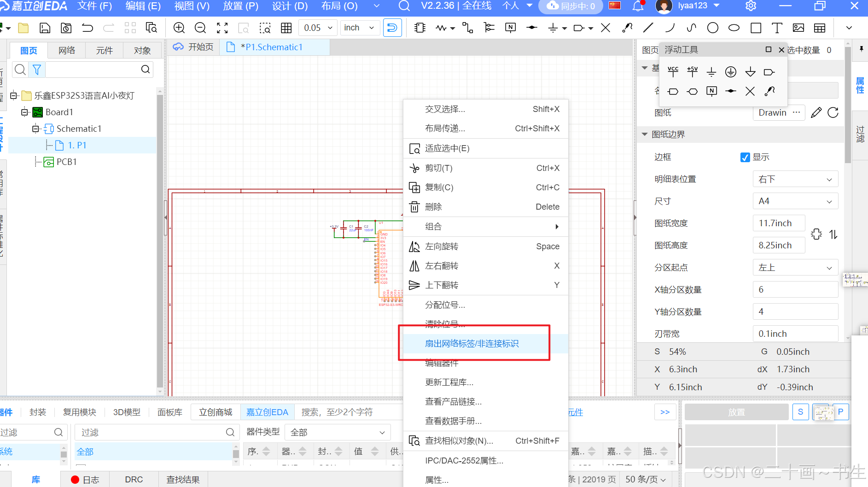868x487 pixels.
Task: Open the 器件类型 全部 dropdown
Action: pos(338,432)
